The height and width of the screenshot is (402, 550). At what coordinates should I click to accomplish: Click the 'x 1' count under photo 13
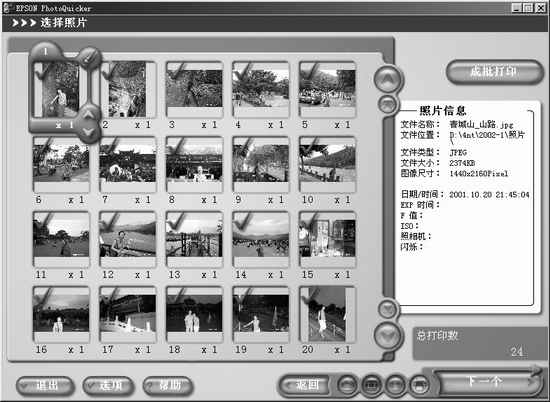[209, 275]
